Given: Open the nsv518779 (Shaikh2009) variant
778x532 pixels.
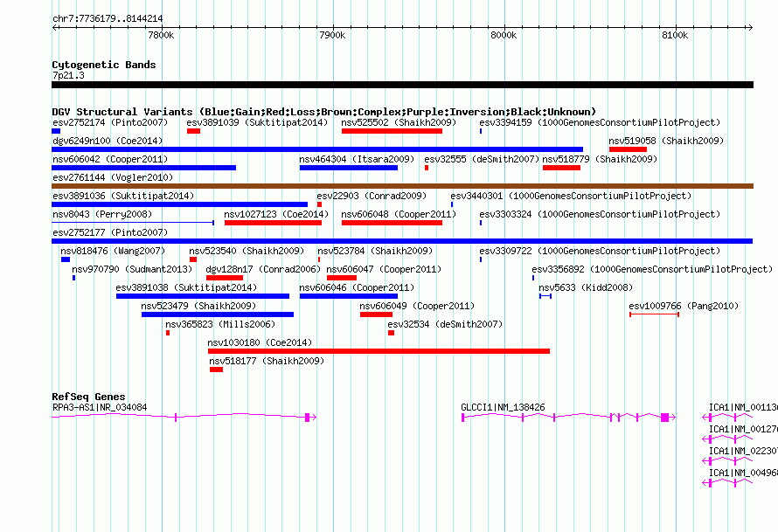Looking at the screenshot, I should [x=561, y=168].
